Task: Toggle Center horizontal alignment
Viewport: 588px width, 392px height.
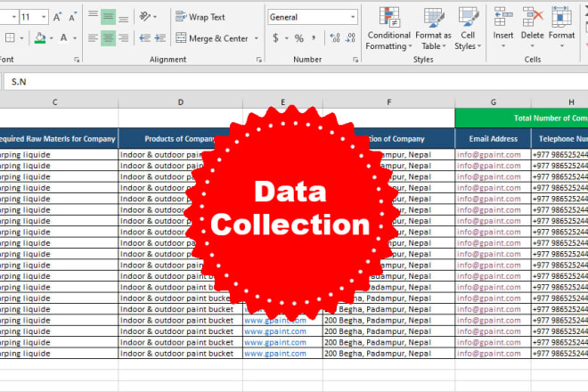Action: tap(108, 38)
